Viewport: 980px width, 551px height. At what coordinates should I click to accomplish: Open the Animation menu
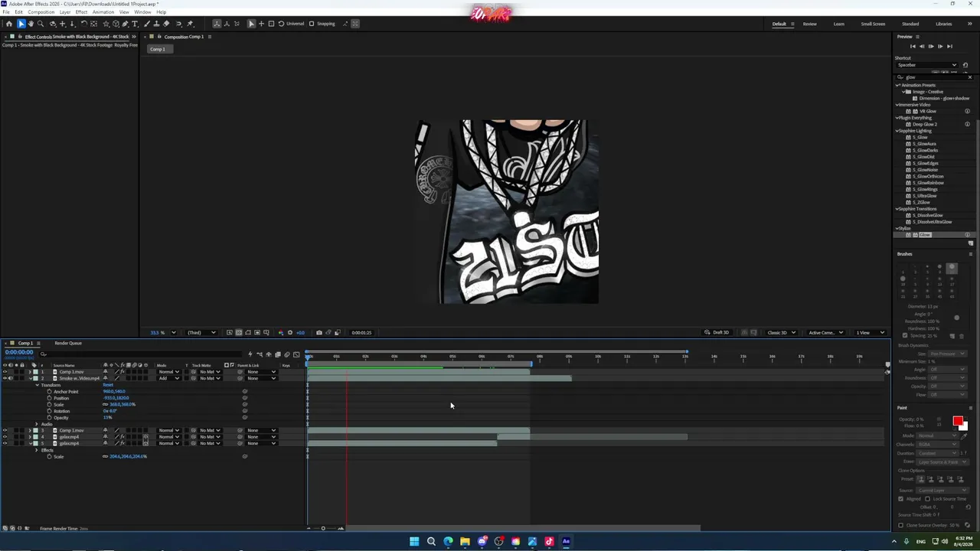tap(103, 12)
